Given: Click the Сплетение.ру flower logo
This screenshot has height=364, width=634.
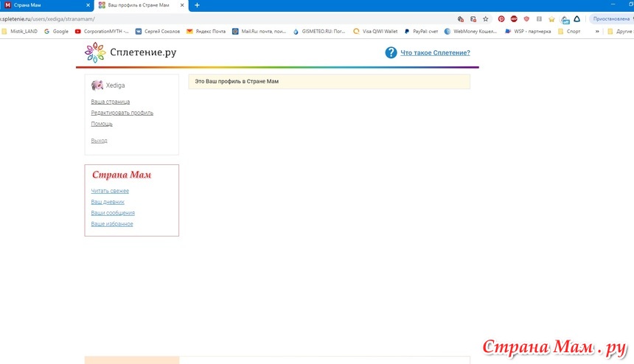Looking at the screenshot, I should pyautogui.click(x=95, y=52).
